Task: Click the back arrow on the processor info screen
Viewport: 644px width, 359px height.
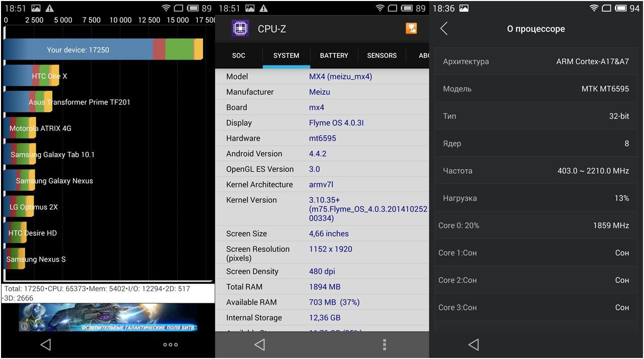Action: coord(443,29)
